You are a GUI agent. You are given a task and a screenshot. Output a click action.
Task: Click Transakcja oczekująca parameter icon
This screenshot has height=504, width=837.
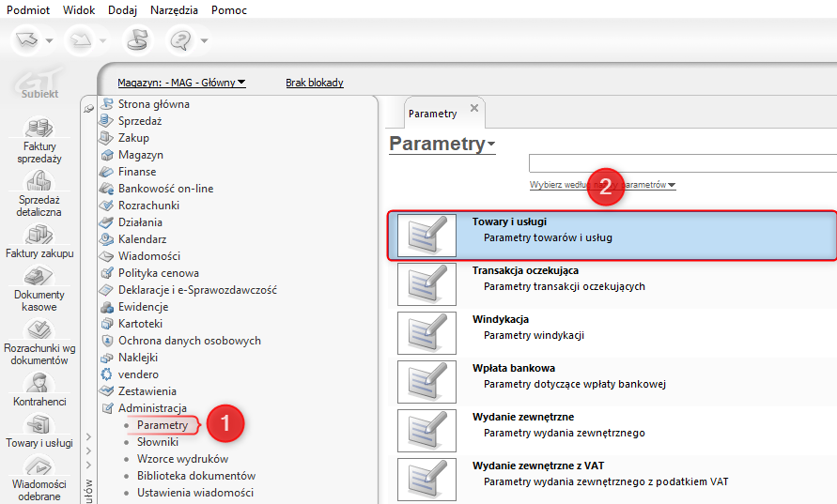(x=426, y=284)
